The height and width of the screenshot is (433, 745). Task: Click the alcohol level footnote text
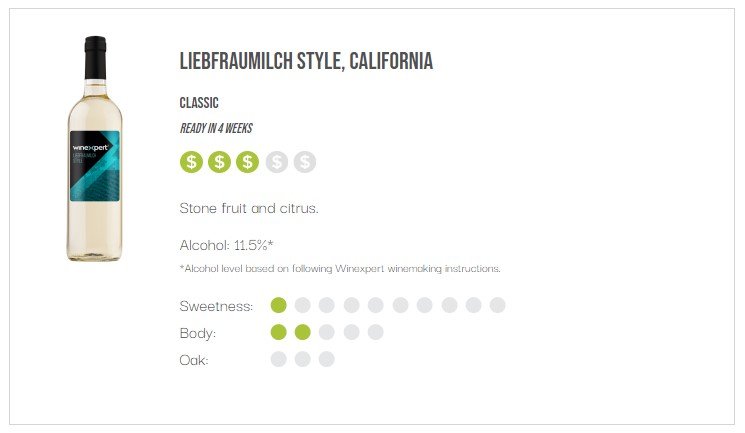[x=340, y=269]
